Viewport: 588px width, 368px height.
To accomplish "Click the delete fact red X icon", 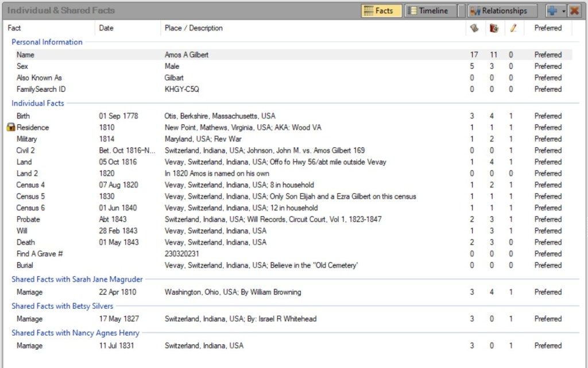I will click(x=574, y=11).
